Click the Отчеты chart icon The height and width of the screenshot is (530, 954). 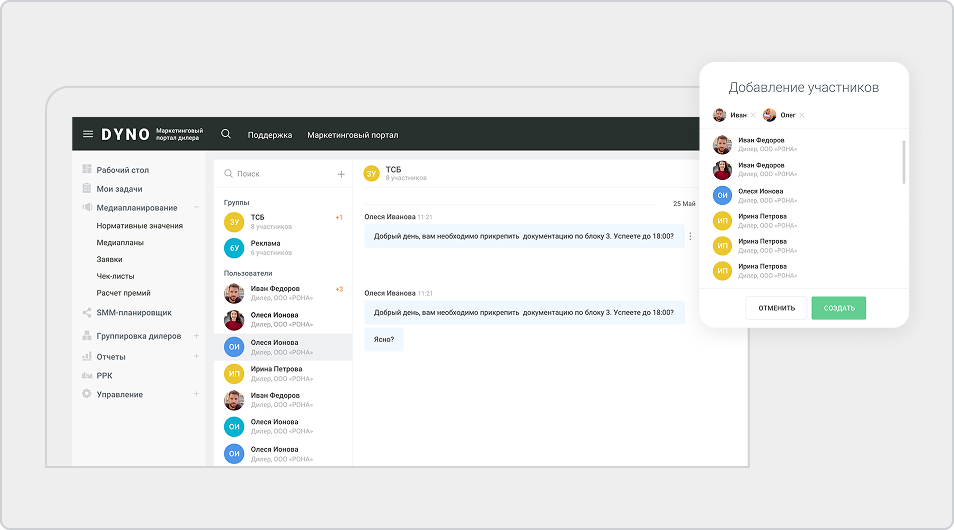pos(87,356)
